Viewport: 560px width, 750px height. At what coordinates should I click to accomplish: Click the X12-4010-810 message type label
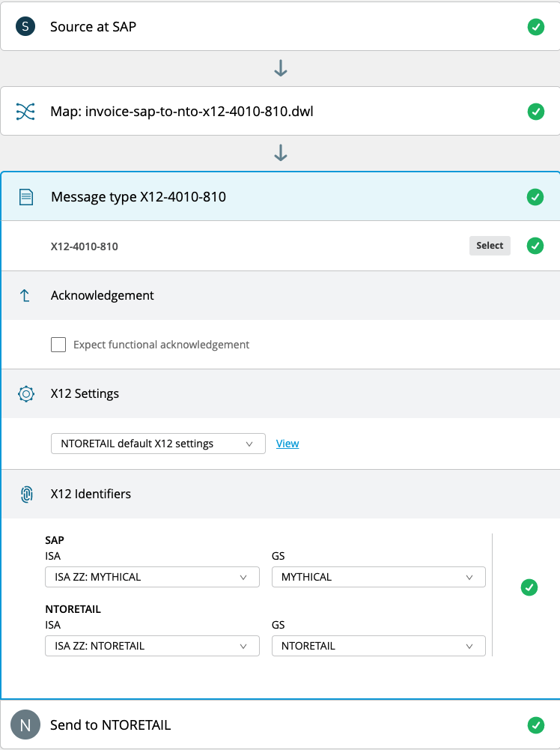tap(85, 247)
